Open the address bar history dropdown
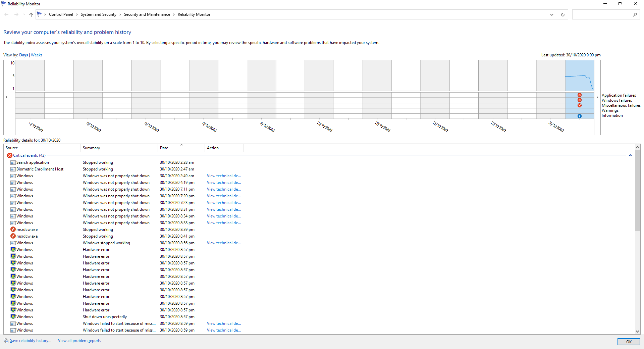 [x=551, y=14]
